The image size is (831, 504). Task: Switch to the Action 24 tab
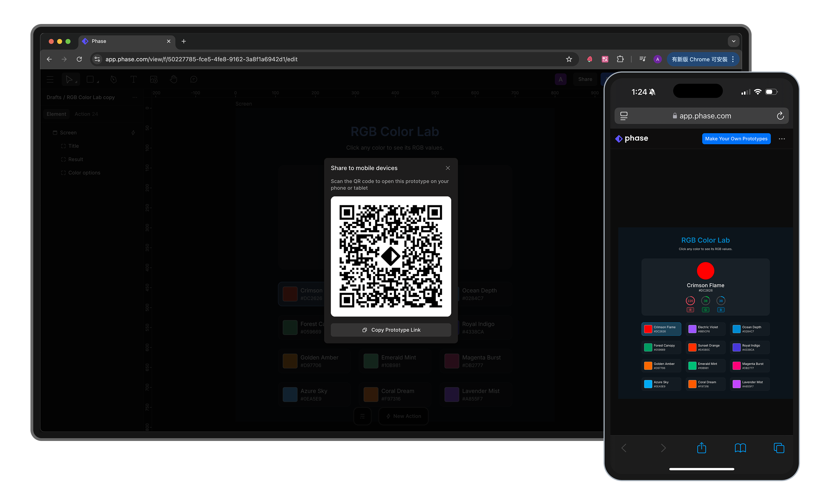86,114
